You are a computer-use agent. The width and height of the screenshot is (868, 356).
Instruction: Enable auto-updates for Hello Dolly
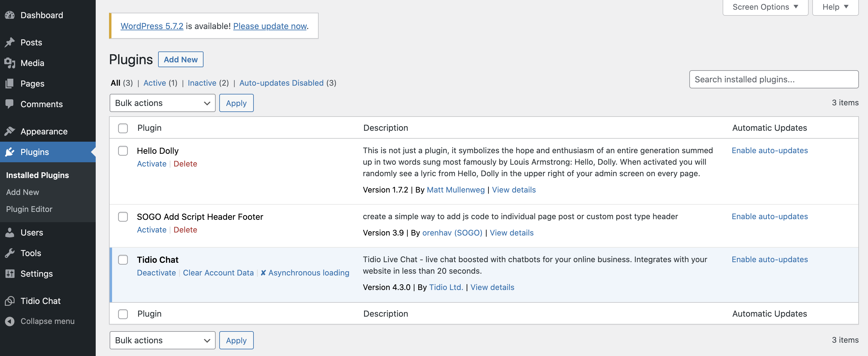pos(770,150)
